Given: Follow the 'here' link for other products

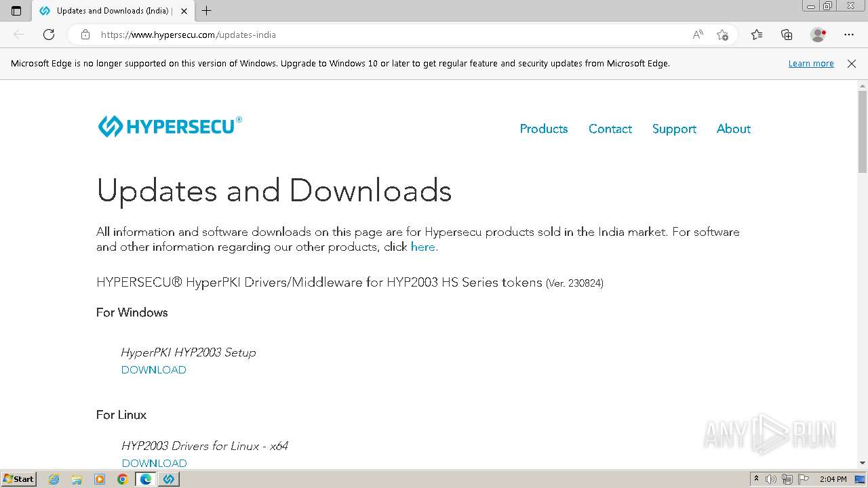Looking at the screenshot, I should 422,247.
